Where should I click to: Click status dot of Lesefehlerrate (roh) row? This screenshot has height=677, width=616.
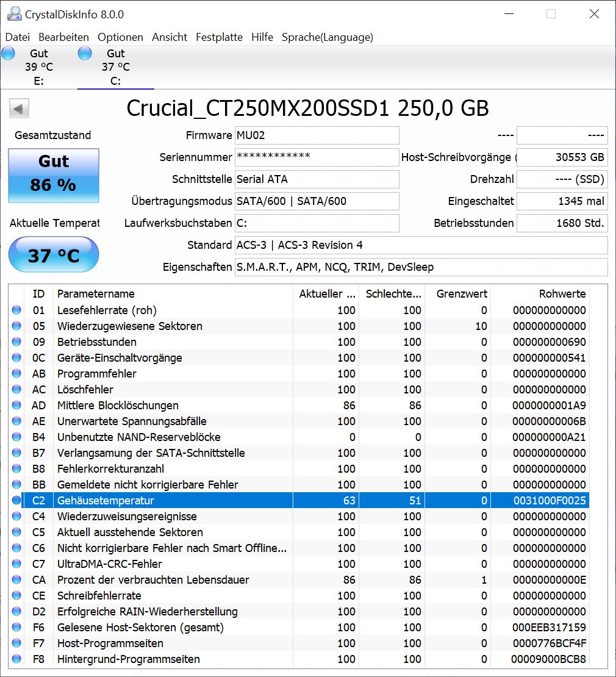[16, 310]
